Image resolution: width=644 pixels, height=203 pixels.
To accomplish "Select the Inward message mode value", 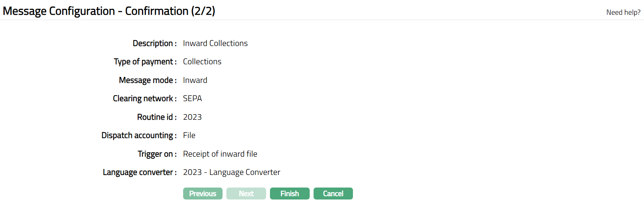I will [195, 80].
